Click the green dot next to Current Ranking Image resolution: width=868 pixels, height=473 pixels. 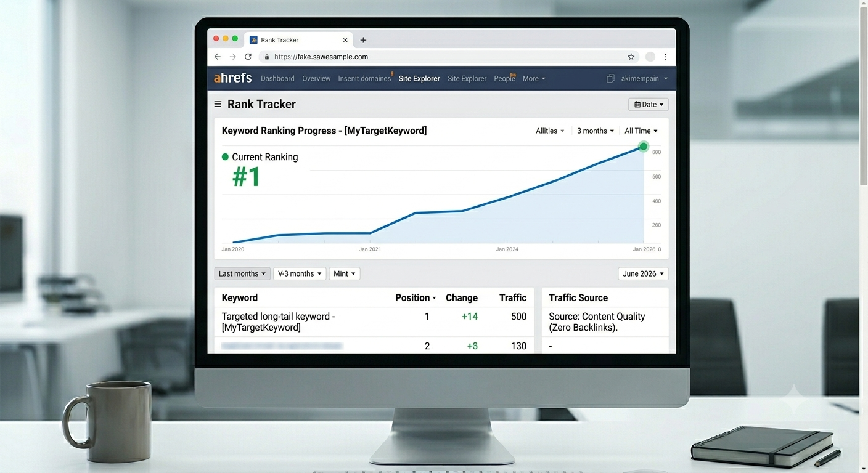pyautogui.click(x=225, y=157)
